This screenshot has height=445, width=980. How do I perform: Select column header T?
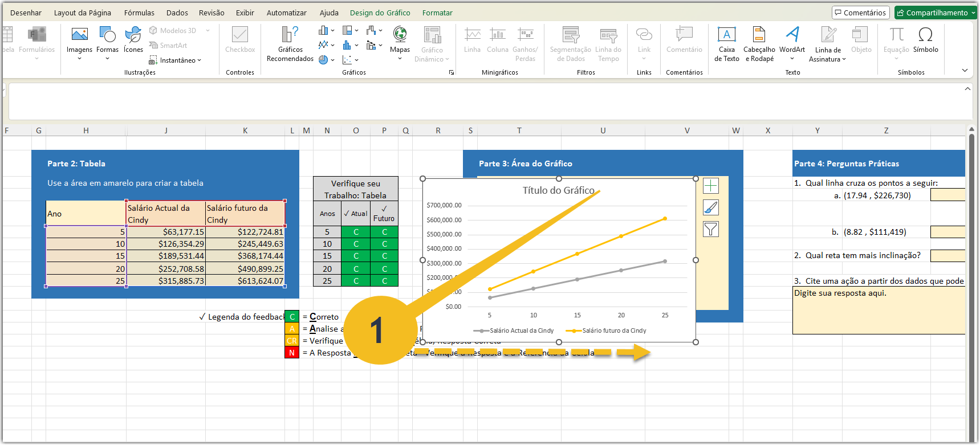coord(519,130)
